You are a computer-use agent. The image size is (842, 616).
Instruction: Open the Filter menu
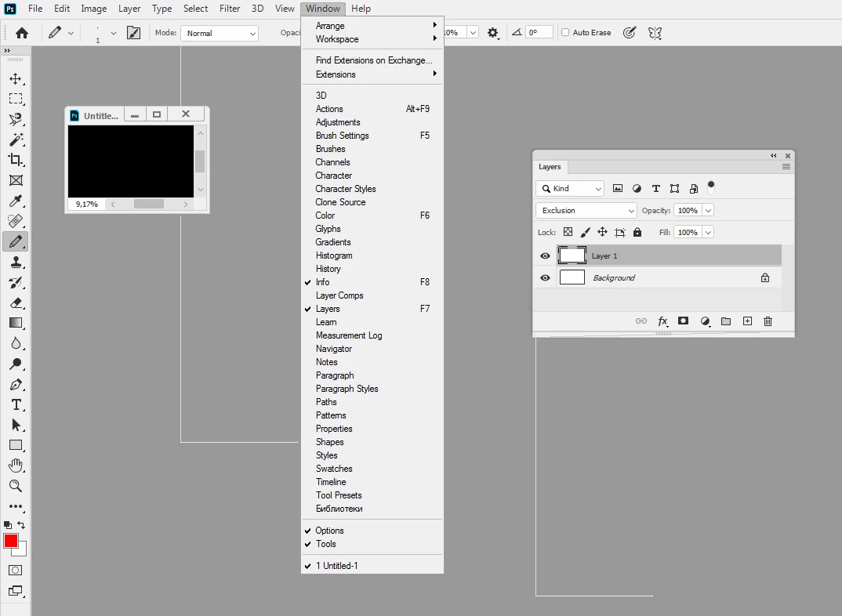pyautogui.click(x=230, y=9)
